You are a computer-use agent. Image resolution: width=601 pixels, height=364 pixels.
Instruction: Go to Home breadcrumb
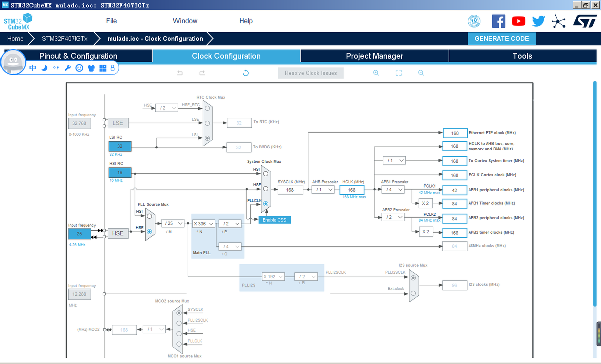pyautogui.click(x=15, y=38)
